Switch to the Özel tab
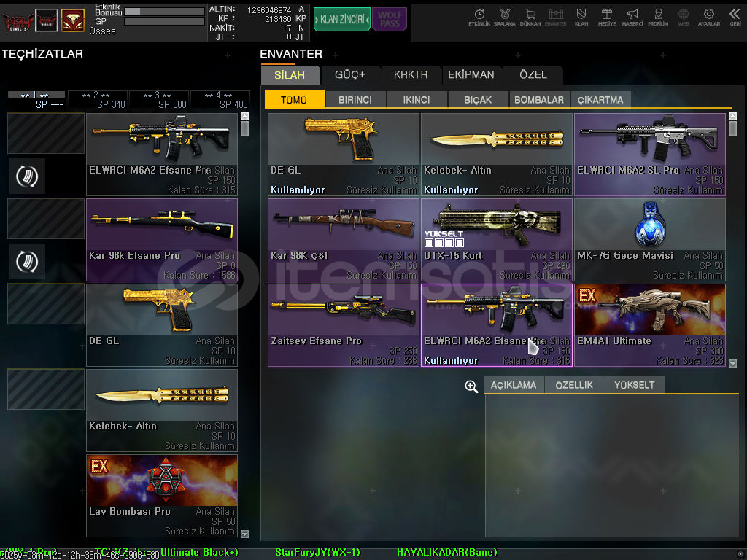The height and width of the screenshot is (560, 747). [533, 75]
